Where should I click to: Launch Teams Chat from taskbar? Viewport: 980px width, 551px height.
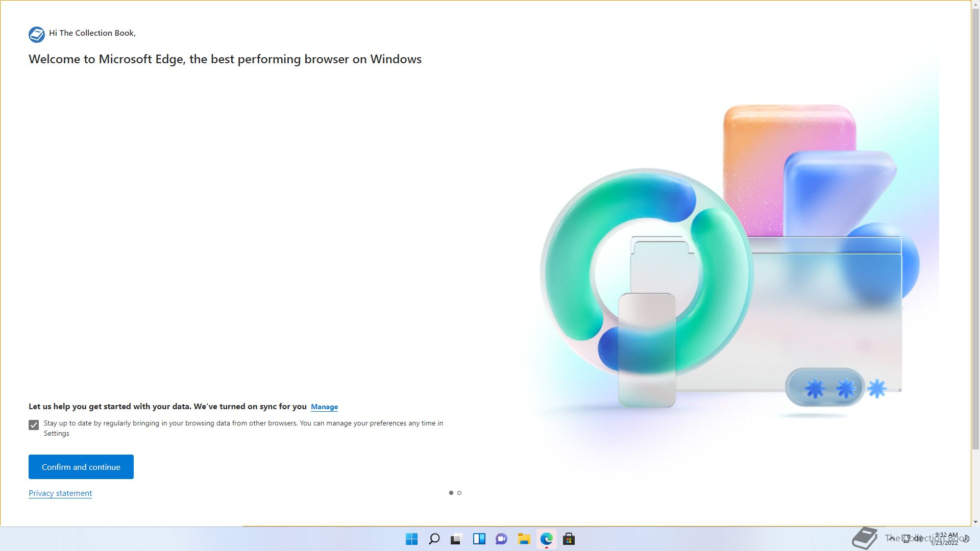point(501,539)
